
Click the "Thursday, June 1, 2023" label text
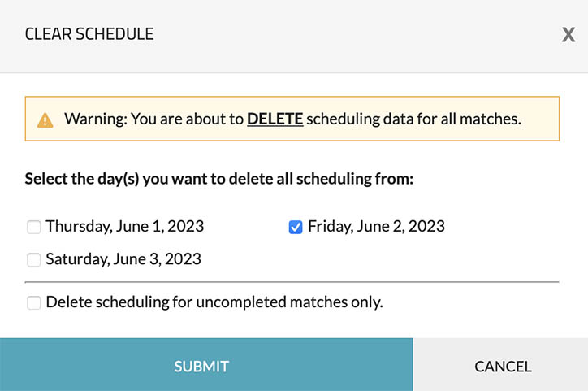[x=125, y=227]
